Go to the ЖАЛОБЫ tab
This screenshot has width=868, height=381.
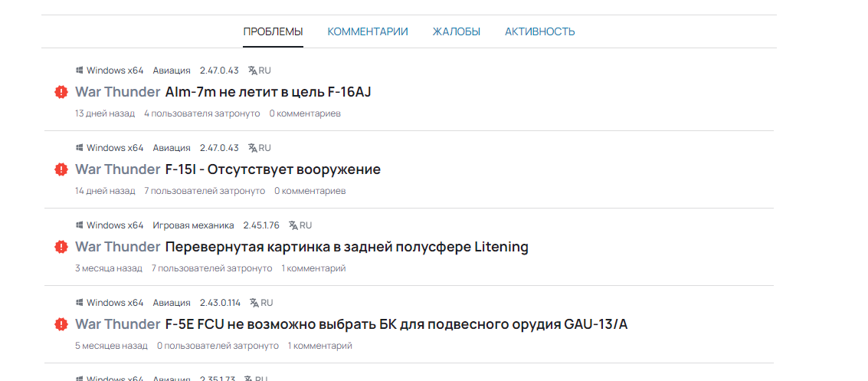coord(457,31)
